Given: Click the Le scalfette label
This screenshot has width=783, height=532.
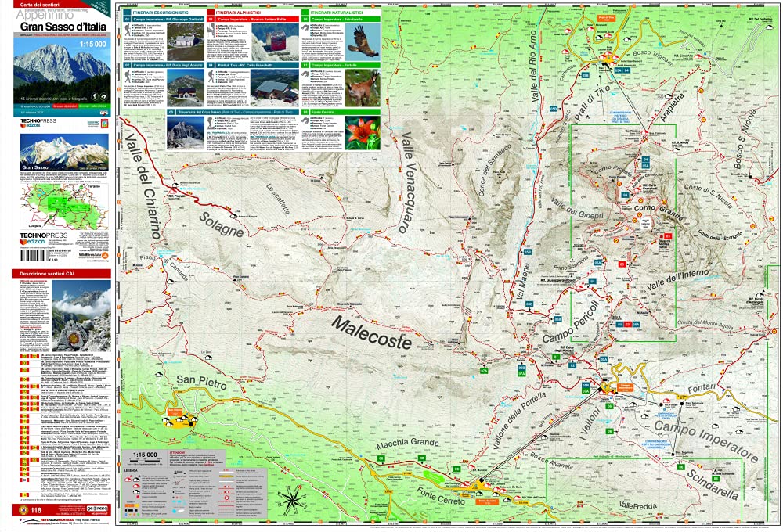Looking at the screenshot, I should pos(278,199).
